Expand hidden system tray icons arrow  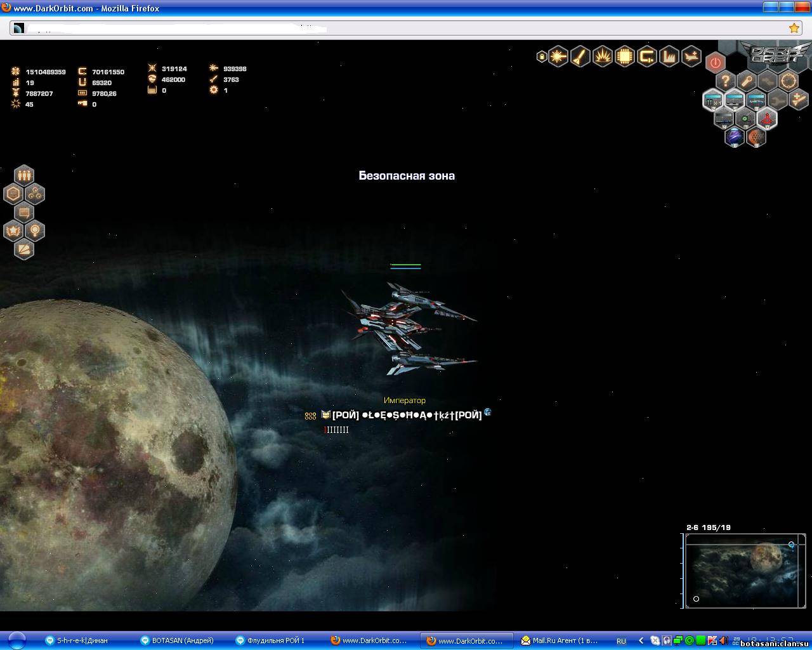pyautogui.click(x=641, y=641)
